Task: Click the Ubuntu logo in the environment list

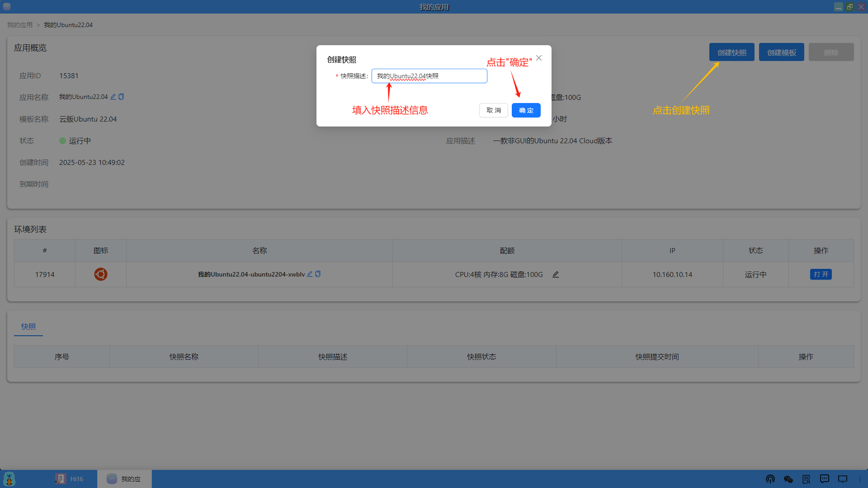Action: (100, 274)
